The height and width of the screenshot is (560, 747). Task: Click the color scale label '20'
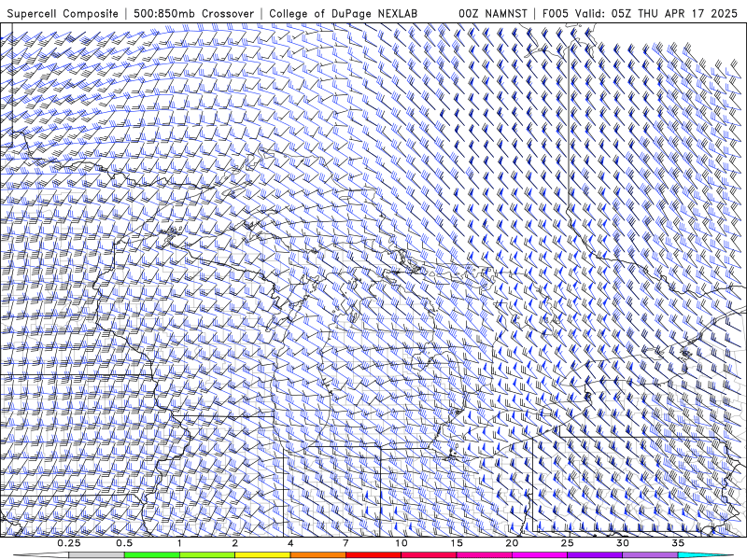click(512, 543)
